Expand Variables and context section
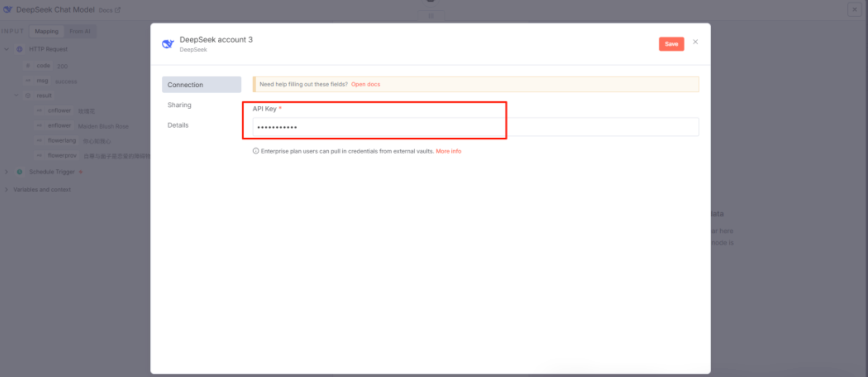The width and height of the screenshot is (868, 377). click(x=6, y=189)
